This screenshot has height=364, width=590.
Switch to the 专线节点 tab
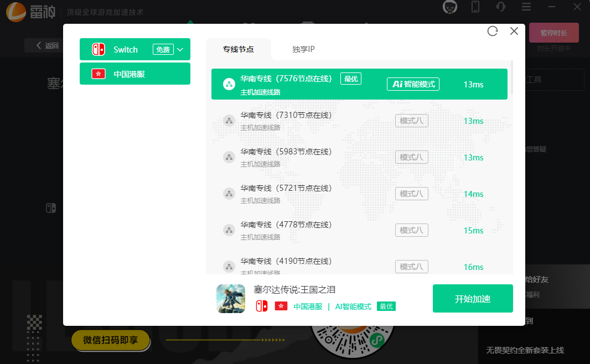coord(238,49)
